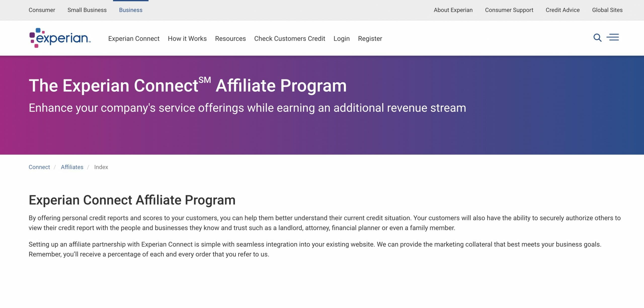Click the Experian logo
The width and height of the screenshot is (644, 308).
[x=60, y=38]
